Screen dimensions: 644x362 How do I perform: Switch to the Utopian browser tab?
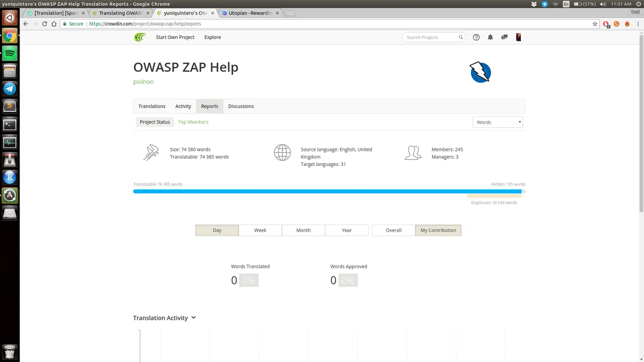(x=250, y=13)
